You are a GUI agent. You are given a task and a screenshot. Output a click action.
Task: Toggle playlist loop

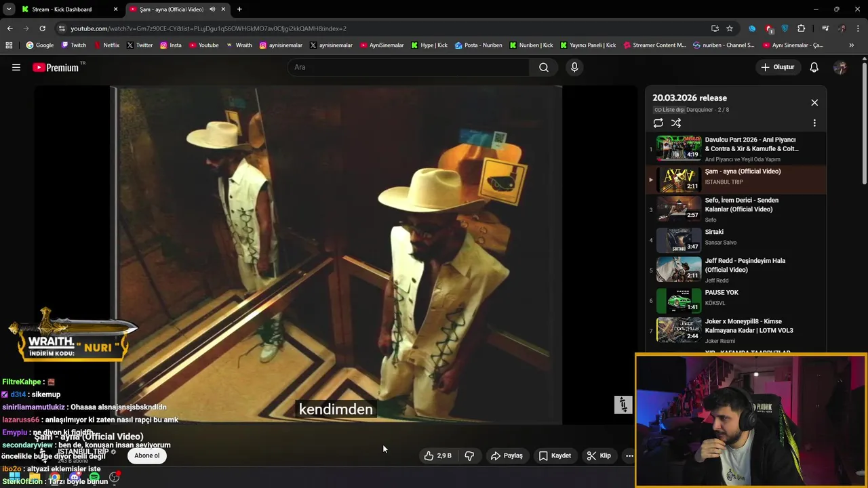(658, 123)
